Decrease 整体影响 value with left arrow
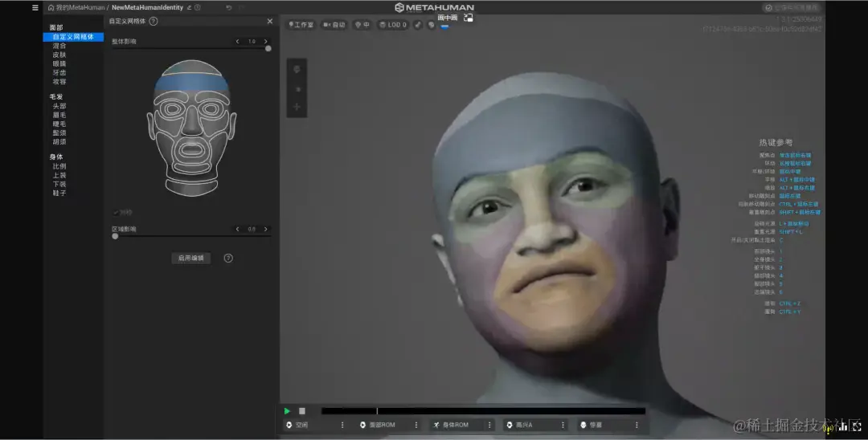 pos(237,42)
